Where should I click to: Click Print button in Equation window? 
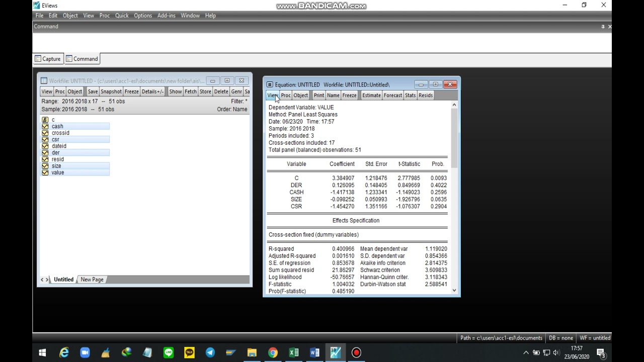319,96
